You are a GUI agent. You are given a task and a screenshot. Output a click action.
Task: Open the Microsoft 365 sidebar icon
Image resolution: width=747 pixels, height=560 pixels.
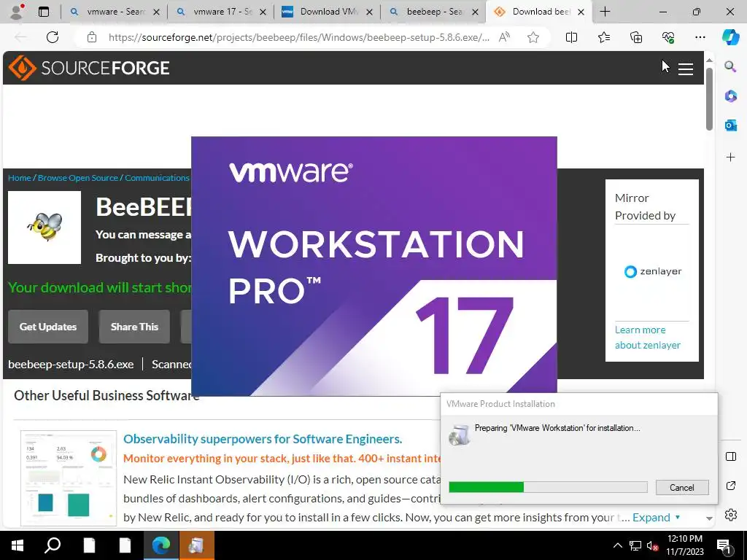730,96
